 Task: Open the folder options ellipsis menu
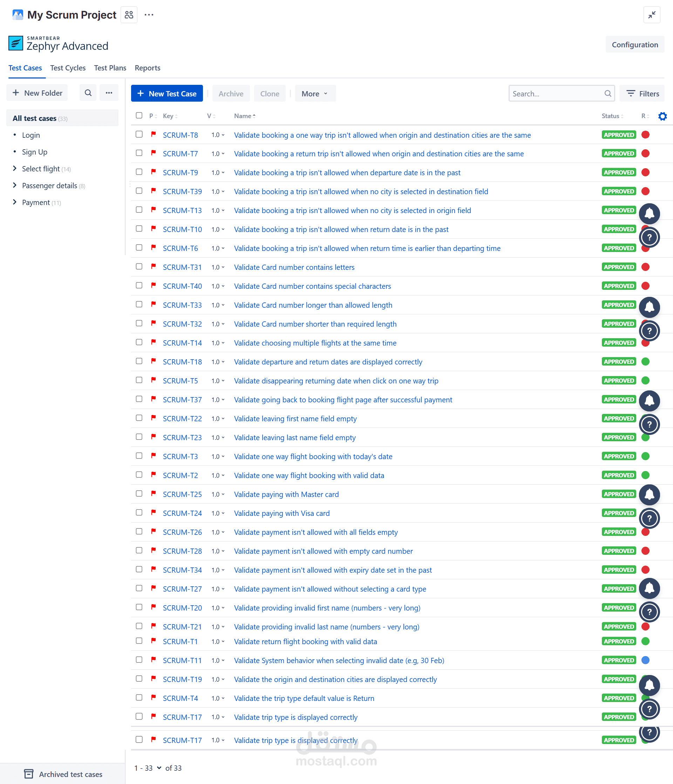tap(109, 93)
